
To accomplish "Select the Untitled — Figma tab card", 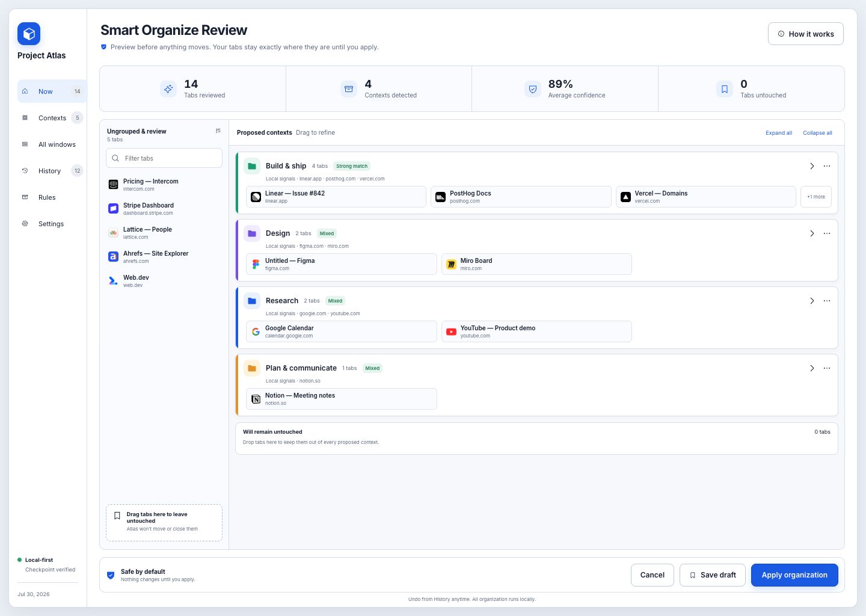I will [x=342, y=264].
